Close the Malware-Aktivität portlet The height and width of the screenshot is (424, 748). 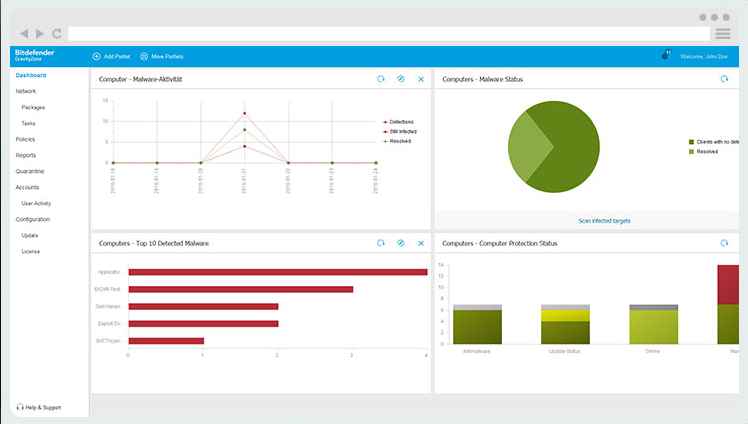point(421,79)
